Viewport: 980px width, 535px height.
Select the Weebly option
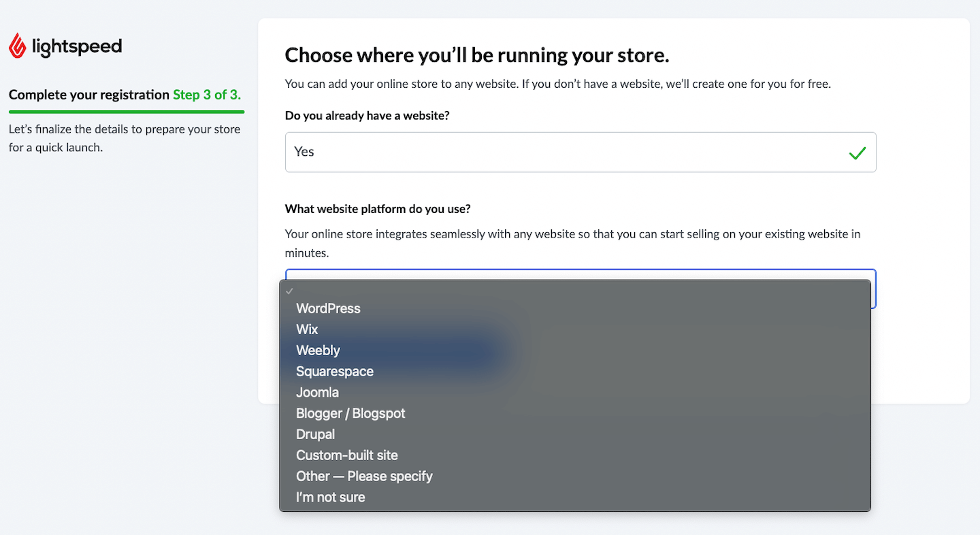click(575, 351)
